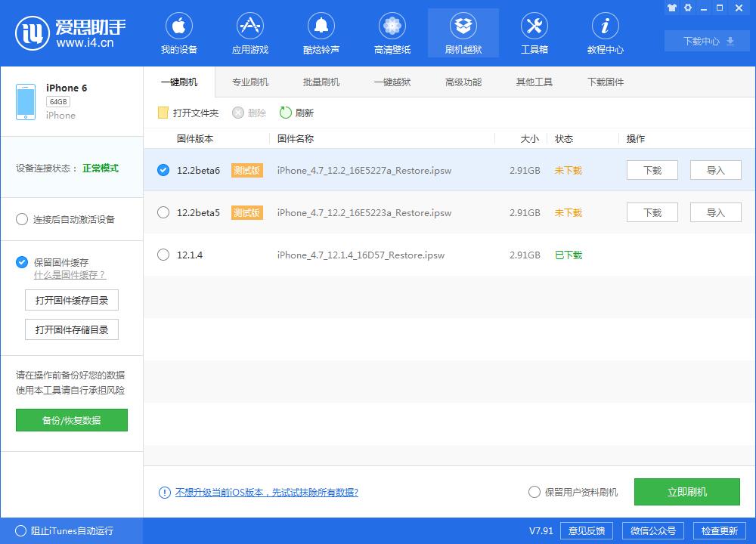Select firmware version 12.1.4
Screen dimensions: 756x544
(x=163, y=255)
